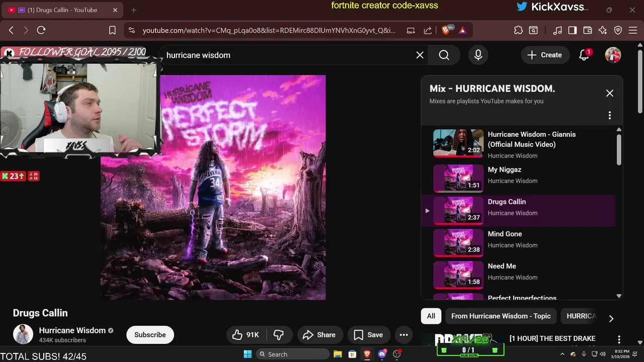Play Mind Gone from the mix

(x=518, y=242)
